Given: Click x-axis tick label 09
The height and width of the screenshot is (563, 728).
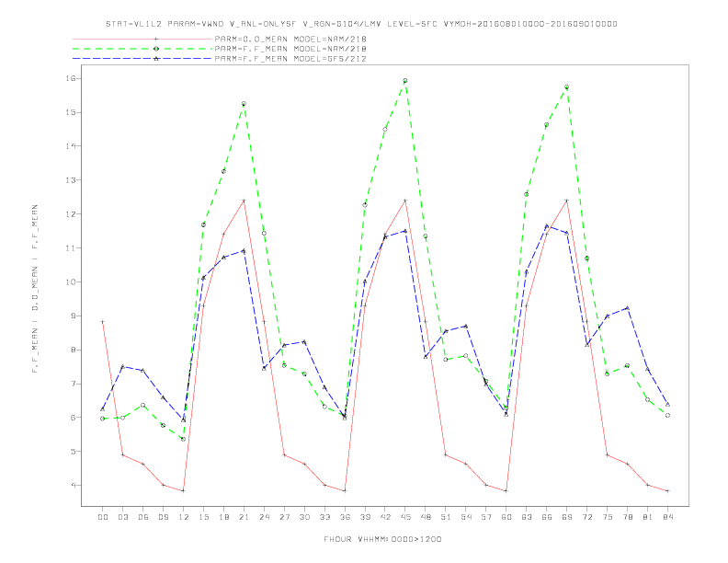Looking at the screenshot, I should (x=163, y=517).
